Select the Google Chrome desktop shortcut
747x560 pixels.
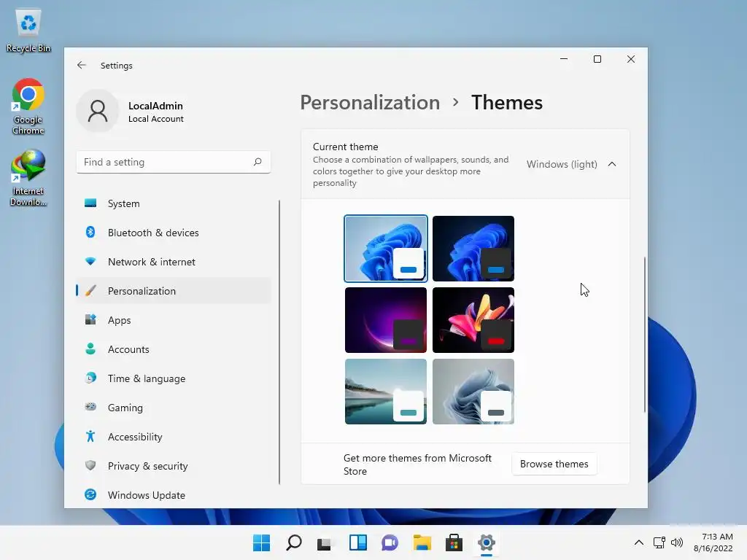click(28, 106)
